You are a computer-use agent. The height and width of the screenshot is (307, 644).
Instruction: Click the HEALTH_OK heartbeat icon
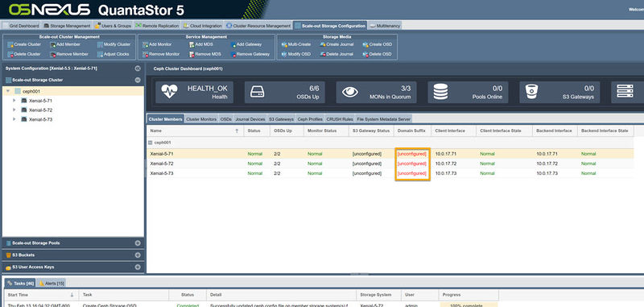(x=169, y=92)
